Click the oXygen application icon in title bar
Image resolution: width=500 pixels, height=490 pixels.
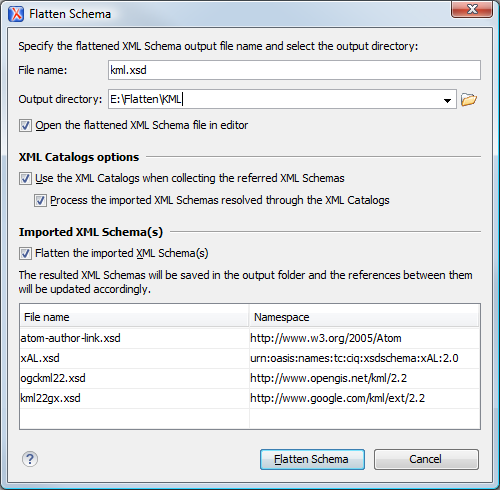(x=16, y=14)
